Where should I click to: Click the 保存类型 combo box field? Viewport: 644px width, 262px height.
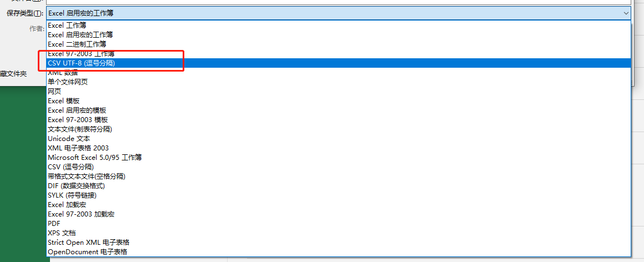(339, 13)
